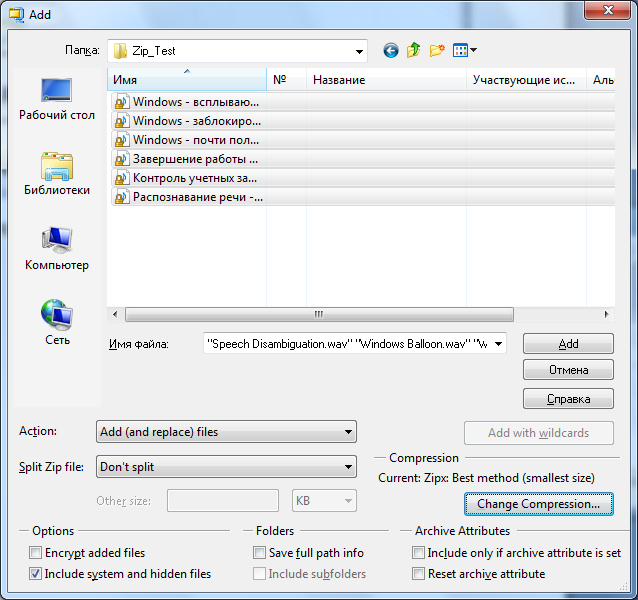Go up one folder level icon
Viewport: 638px width, 600px height.
(x=413, y=50)
